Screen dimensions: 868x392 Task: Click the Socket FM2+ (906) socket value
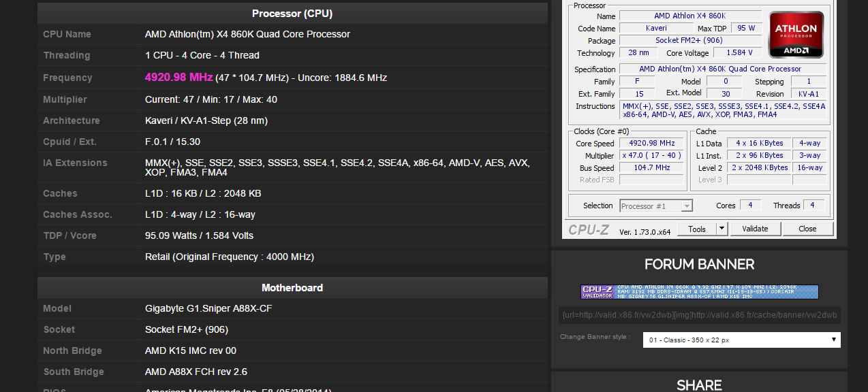[186, 329]
